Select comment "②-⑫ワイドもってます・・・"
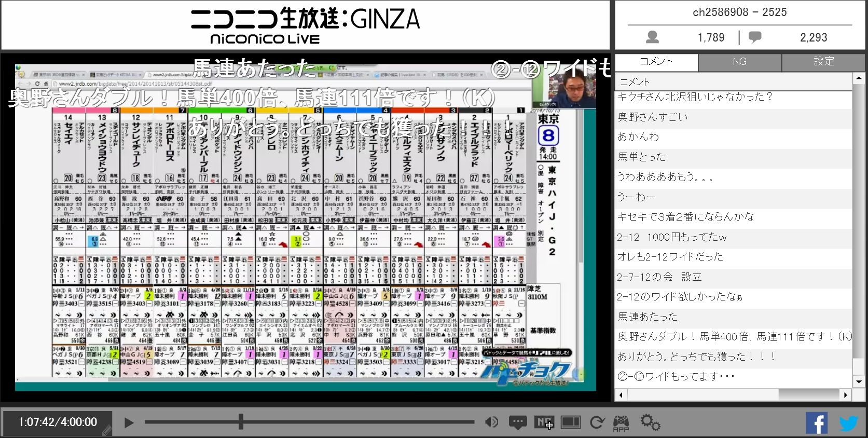Image resolution: width=868 pixels, height=438 pixels. [734, 377]
